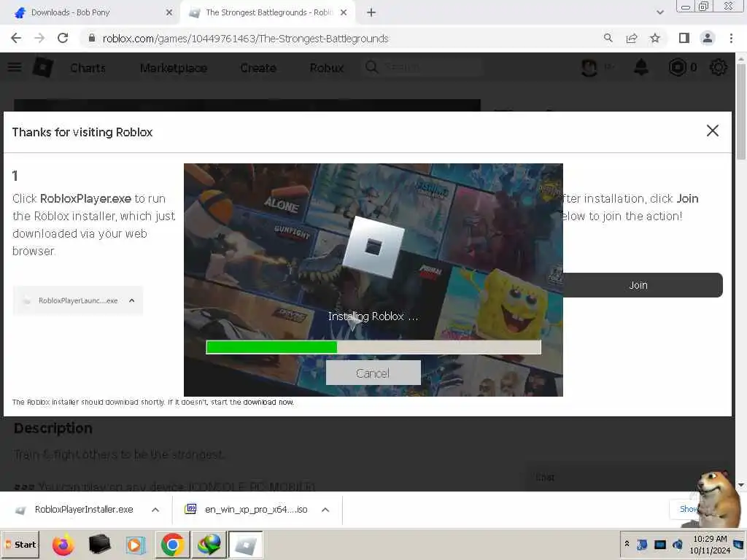Open Chrome from the taskbar
This screenshot has height=560, width=747.
(x=172, y=544)
